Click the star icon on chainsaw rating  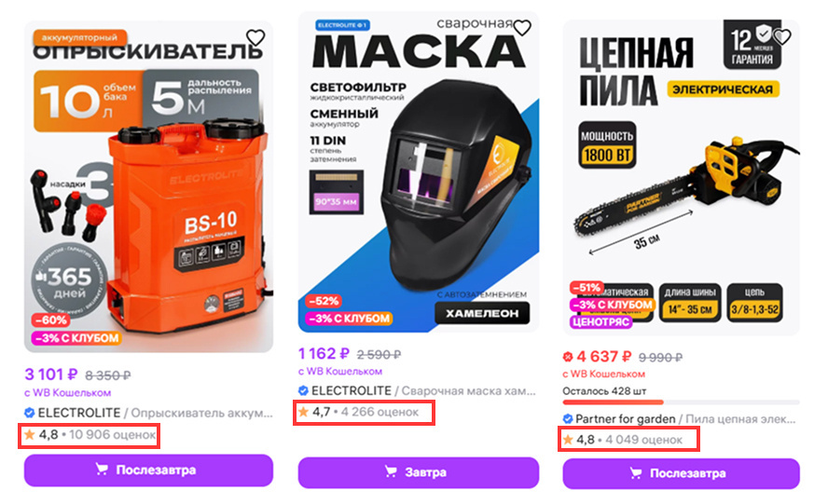(568, 439)
